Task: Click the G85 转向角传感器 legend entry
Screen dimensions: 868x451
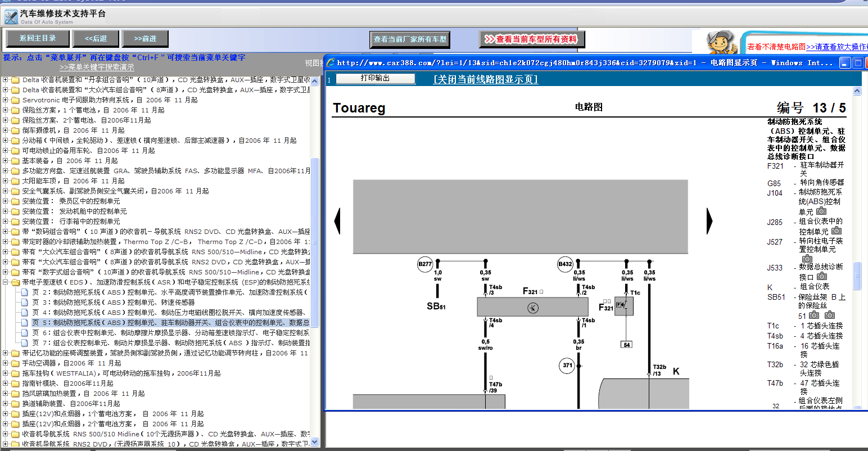Action: pos(806,183)
